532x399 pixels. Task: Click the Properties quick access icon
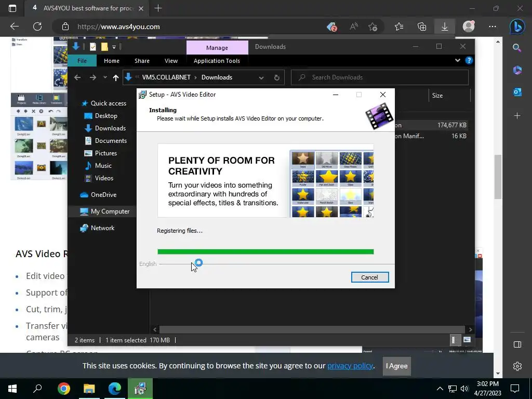(x=93, y=47)
